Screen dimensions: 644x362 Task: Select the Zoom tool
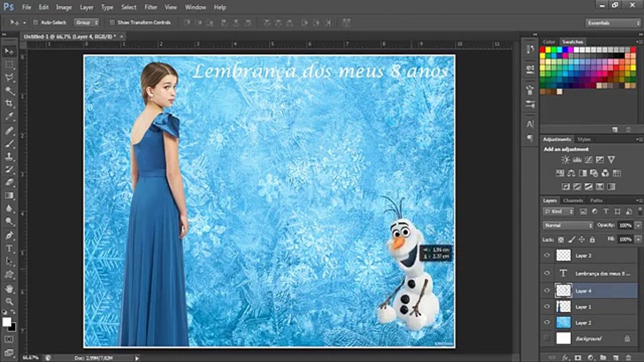[9, 302]
